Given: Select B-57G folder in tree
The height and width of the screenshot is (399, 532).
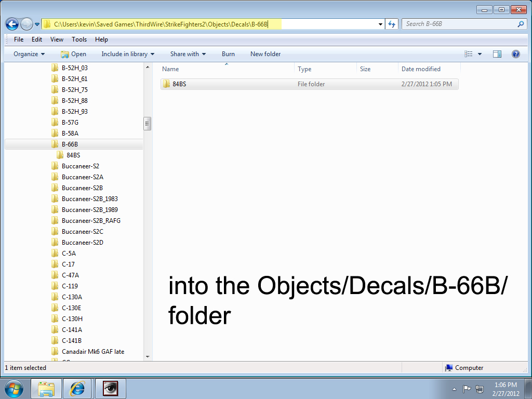Looking at the screenshot, I should tap(70, 123).
